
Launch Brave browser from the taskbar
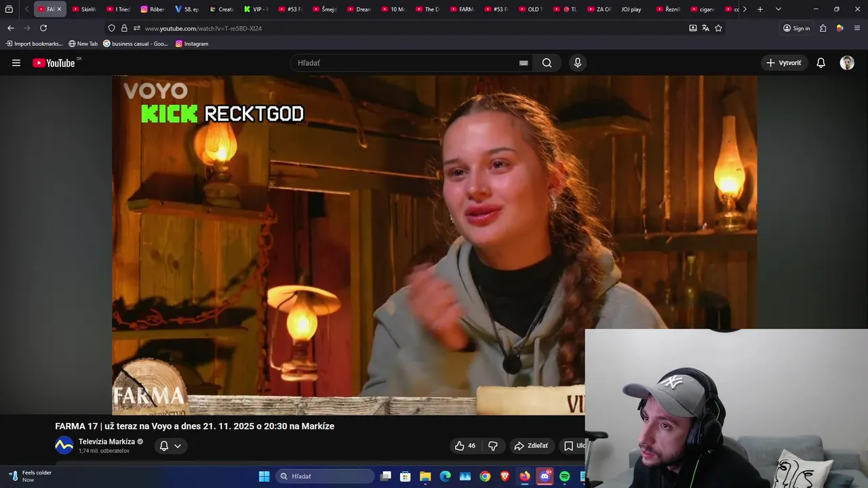[505, 476]
